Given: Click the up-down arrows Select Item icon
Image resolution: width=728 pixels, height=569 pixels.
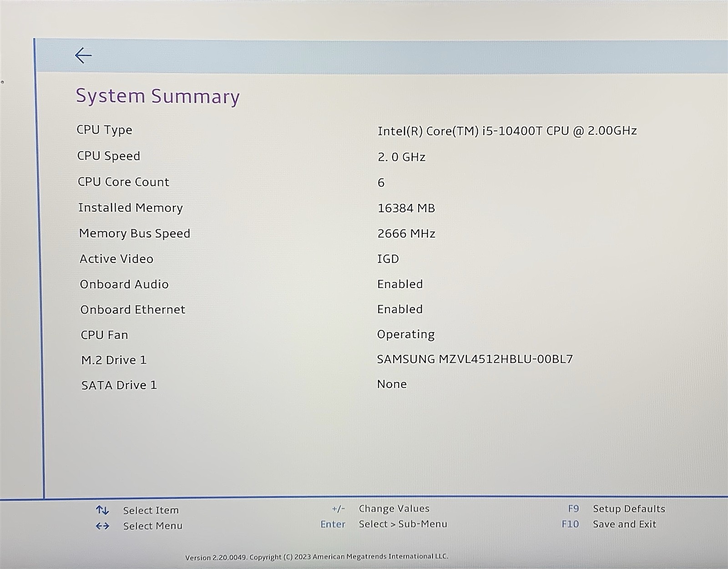Looking at the screenshot, I should coord(102,510).
